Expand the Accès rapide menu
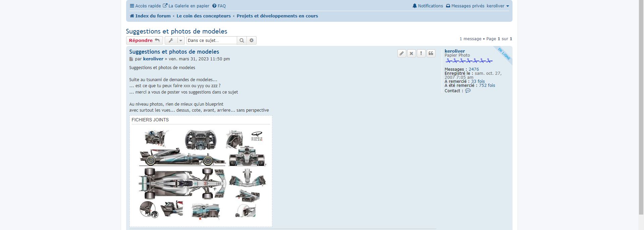644x230 pixels. tap(145, 6)
